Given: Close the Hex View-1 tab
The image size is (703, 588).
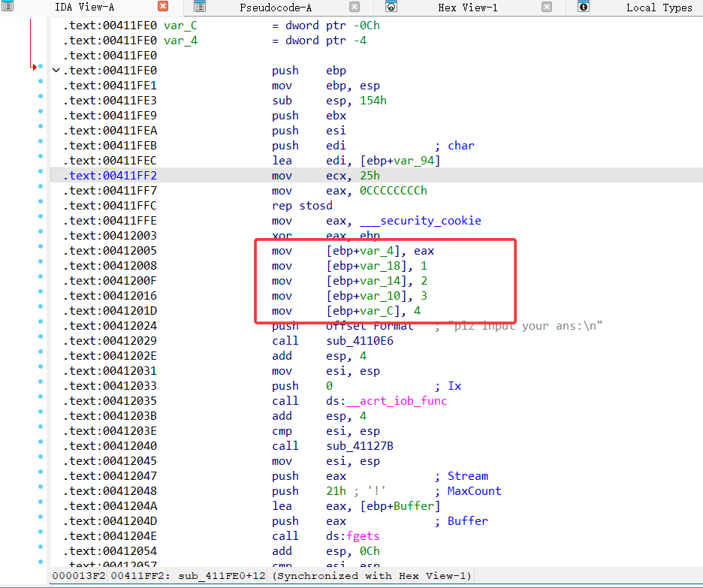Looking at the screenshot, I should point(547,6).
